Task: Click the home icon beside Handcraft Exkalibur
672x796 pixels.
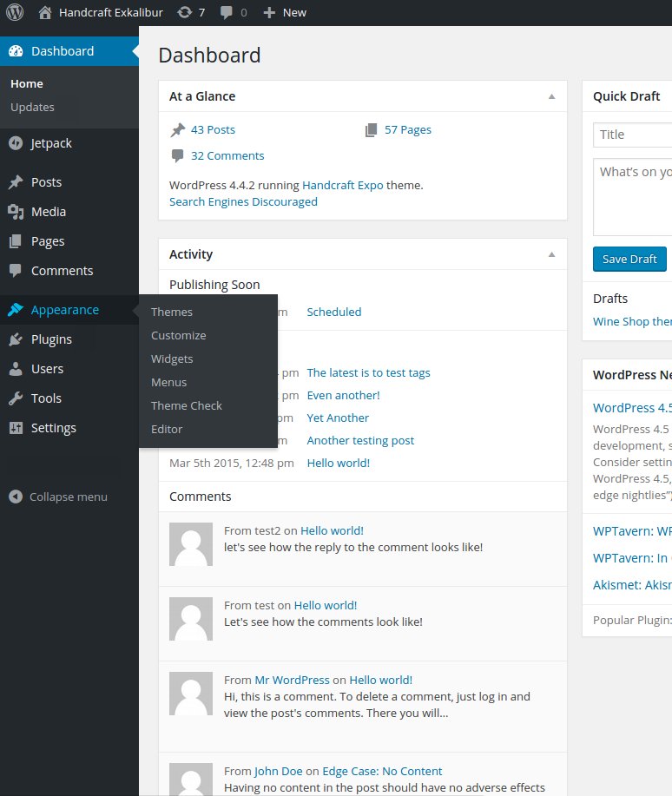Action: tap(44, 13)
